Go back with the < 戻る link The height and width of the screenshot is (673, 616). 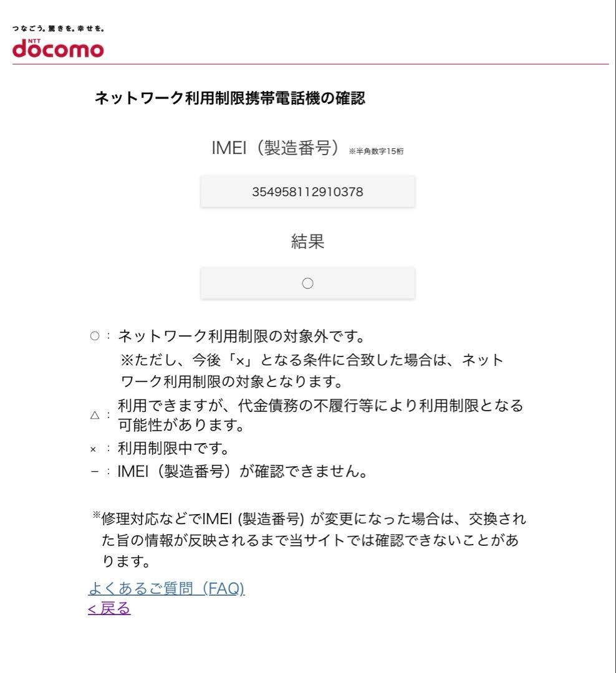pos(109,608)
